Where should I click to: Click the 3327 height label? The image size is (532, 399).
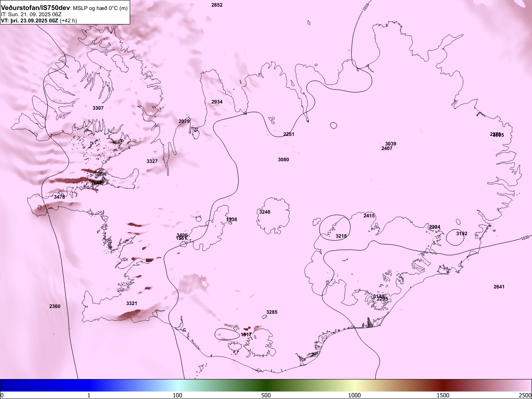[x=152, y=161]
